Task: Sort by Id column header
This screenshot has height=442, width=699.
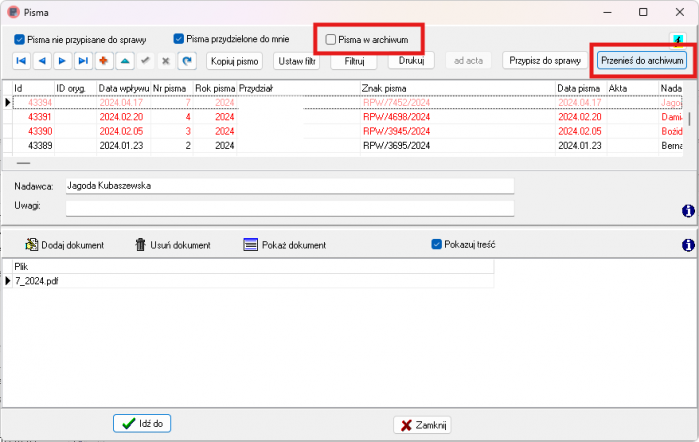Action: click(33, 88)
